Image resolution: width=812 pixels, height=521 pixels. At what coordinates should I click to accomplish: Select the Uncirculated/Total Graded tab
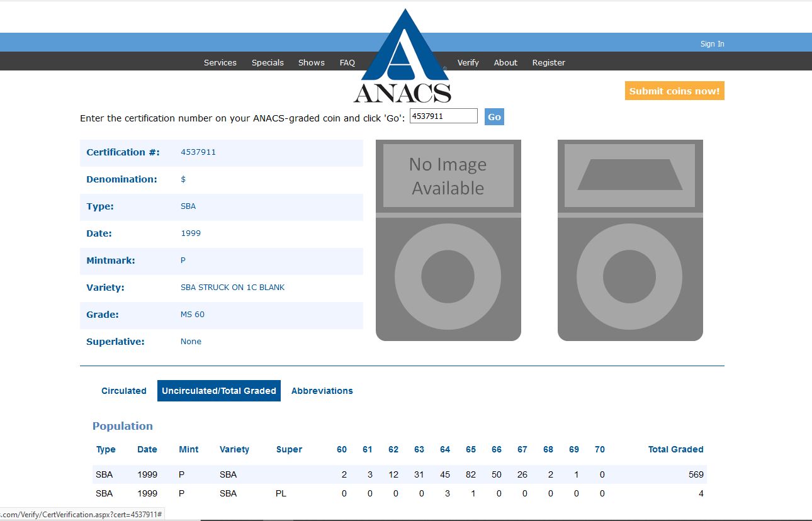(x=219, y=391)
